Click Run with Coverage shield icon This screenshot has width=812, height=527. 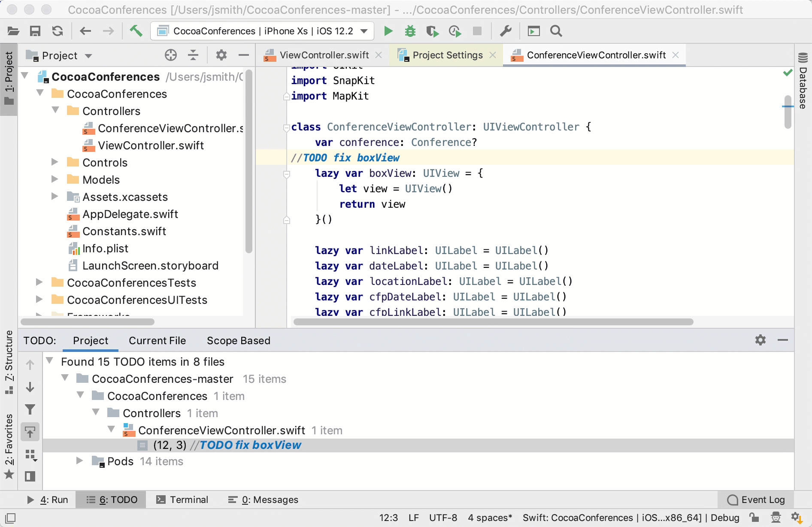[433, 31]
